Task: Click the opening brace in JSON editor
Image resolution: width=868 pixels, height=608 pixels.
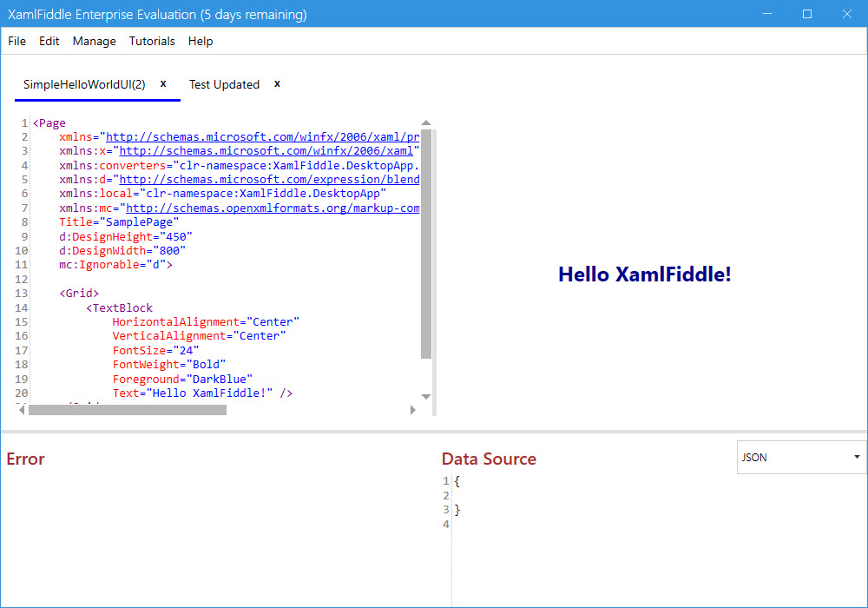Action: 457,481
